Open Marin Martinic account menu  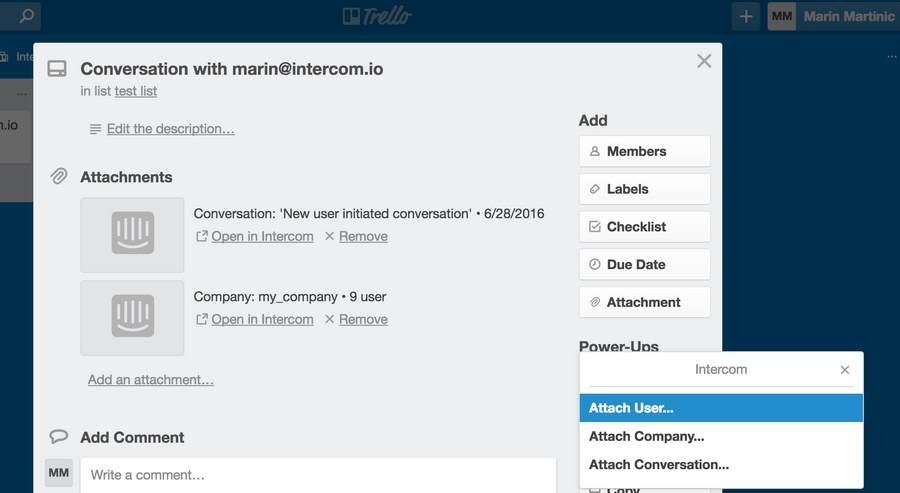click(848, 16)
